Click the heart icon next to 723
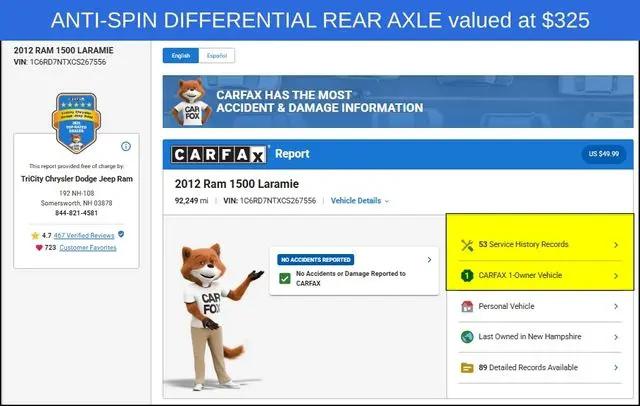Image resolution: width=640 pixels, height=406 pixels. click(x=39, y=248)
